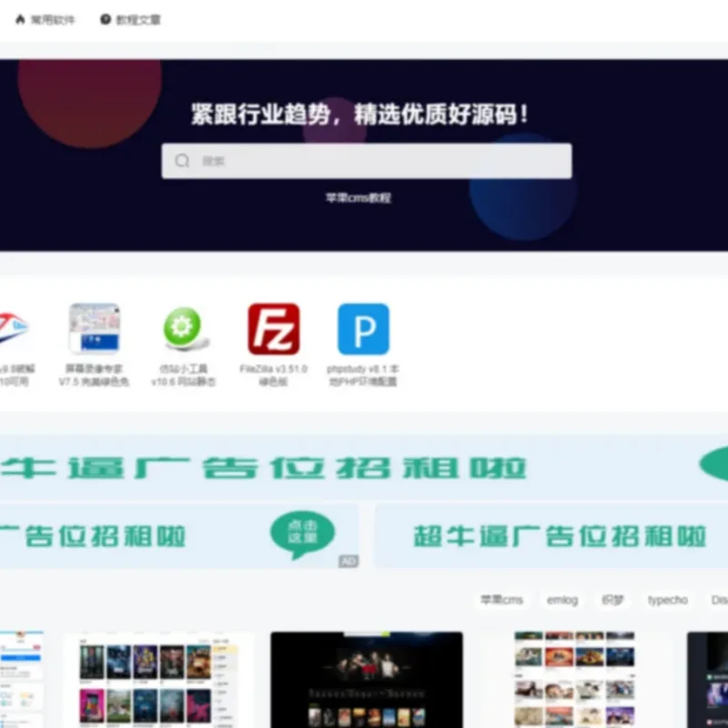
Task: Click the headline 紧跟行业趋势，精选优质好源码！
Action: tap(359, 114)
